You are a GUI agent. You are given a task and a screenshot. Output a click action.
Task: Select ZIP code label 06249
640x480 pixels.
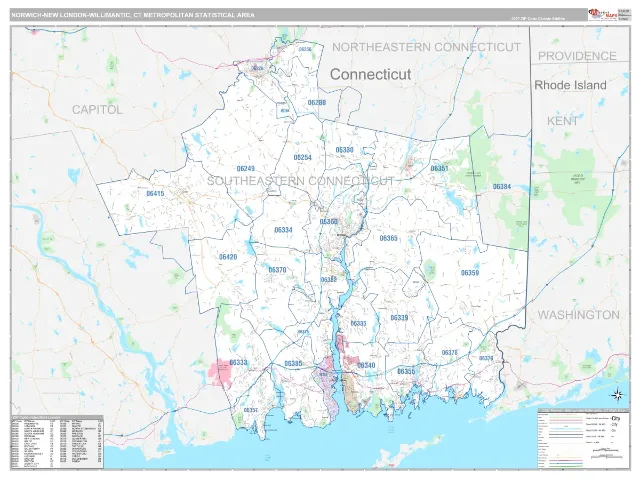point(245,168)
